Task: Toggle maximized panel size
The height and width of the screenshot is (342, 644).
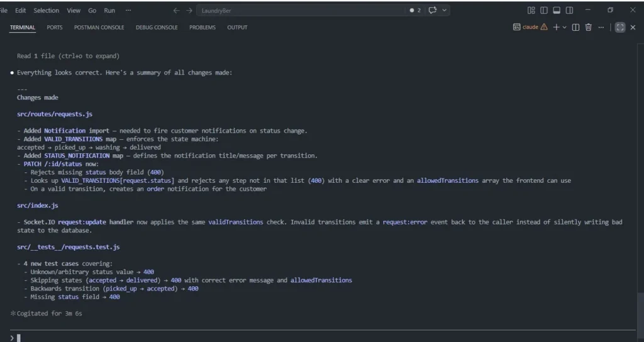Action: (619, 27)
